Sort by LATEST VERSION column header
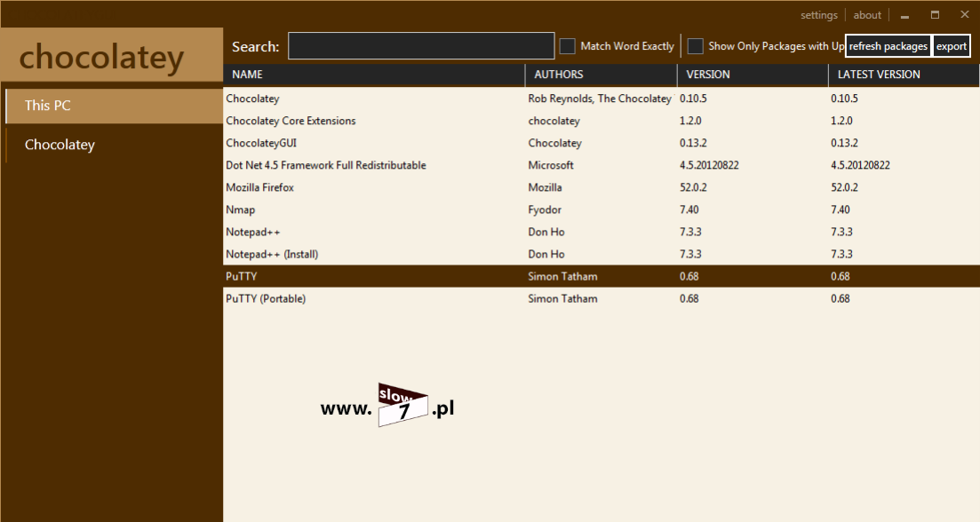This screenshot has height=522, width=980. click(x=904, y=75)
